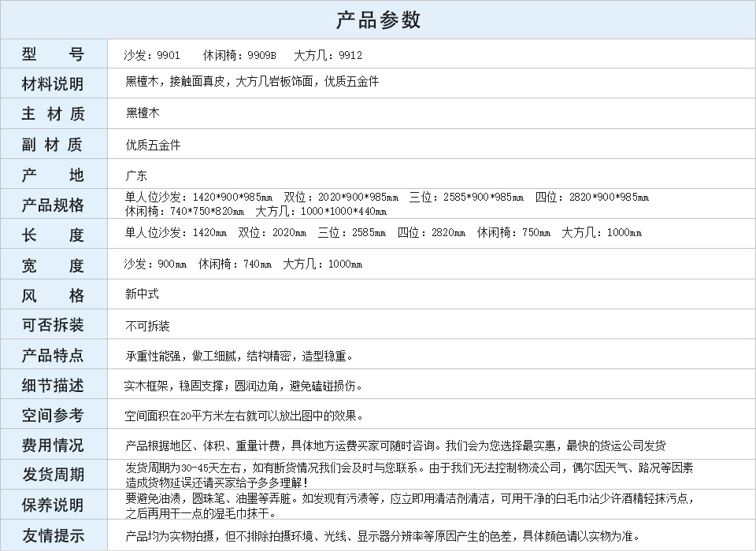Click the 产品特点 label
The image size is (756, 551).
[53, 355]
